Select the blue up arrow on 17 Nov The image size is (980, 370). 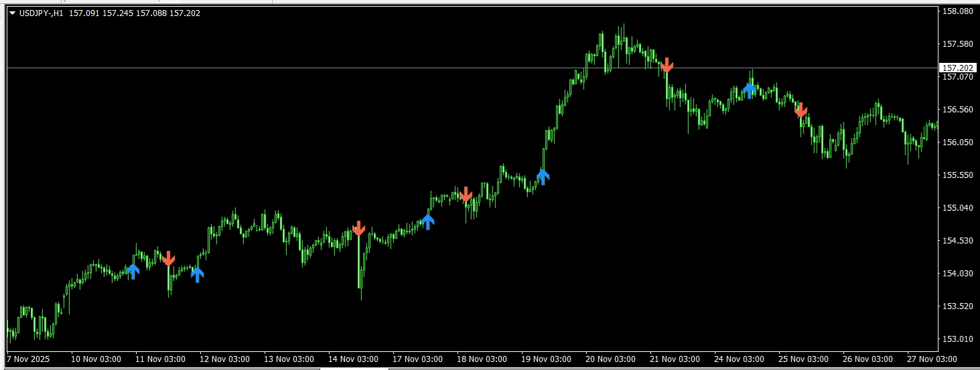click(x=427, y=221)
